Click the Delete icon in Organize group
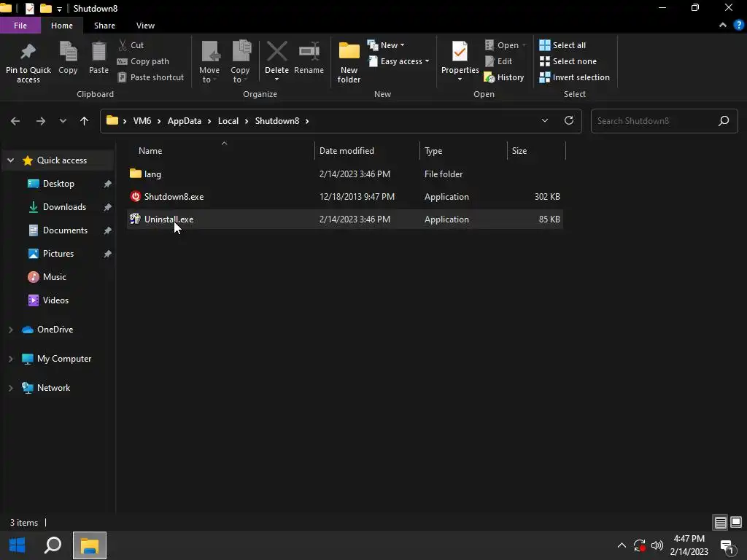The width and height of the screenshot is (747, 560). coord(276,52)
